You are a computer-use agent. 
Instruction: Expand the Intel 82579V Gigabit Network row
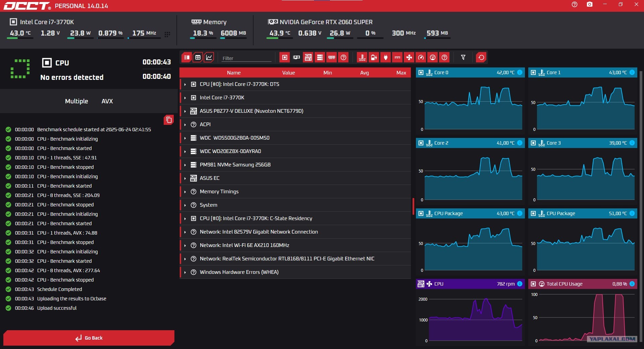pyautogui.click(x=185, y=232)
